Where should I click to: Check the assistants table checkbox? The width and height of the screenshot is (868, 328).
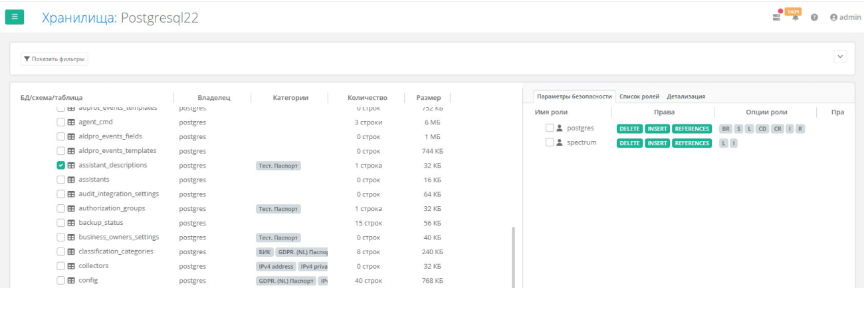pos(61,180)
